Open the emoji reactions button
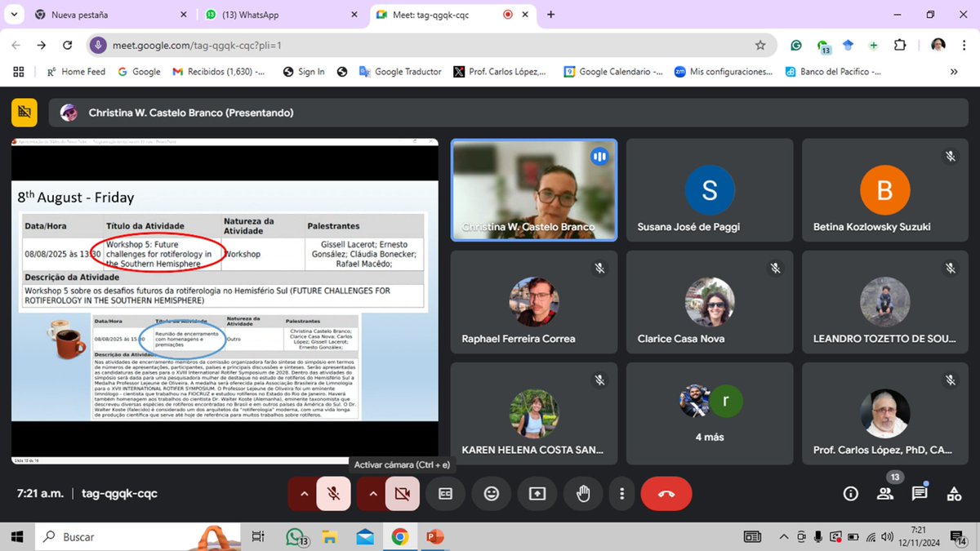Image resolution: width=980 pixels, height=551 pixels. tap(491, 494)
